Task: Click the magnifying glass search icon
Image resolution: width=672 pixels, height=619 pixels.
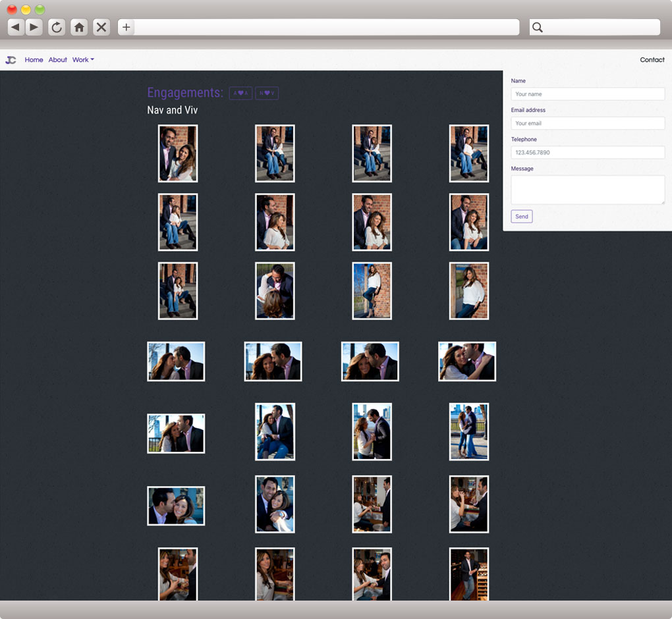Action: (538, 27)
